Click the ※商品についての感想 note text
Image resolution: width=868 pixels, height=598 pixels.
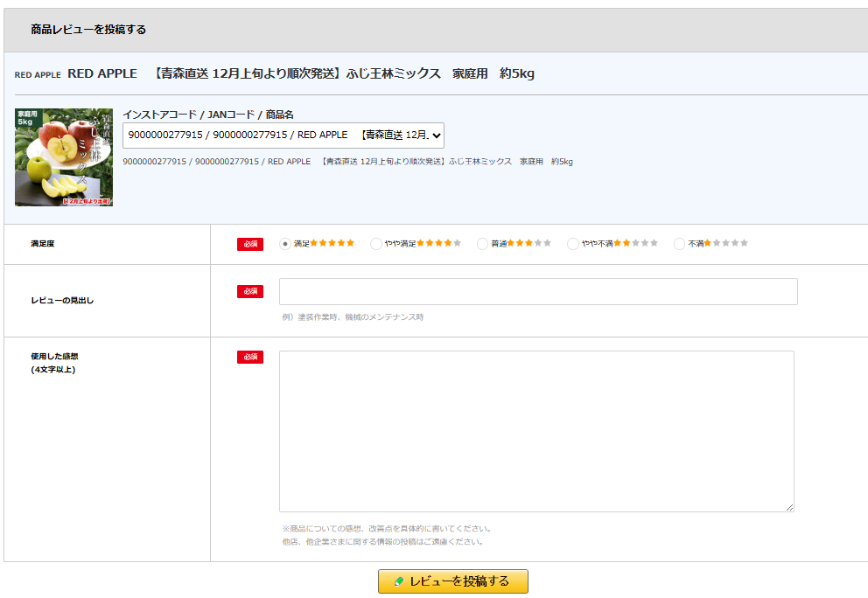point(388,528)
